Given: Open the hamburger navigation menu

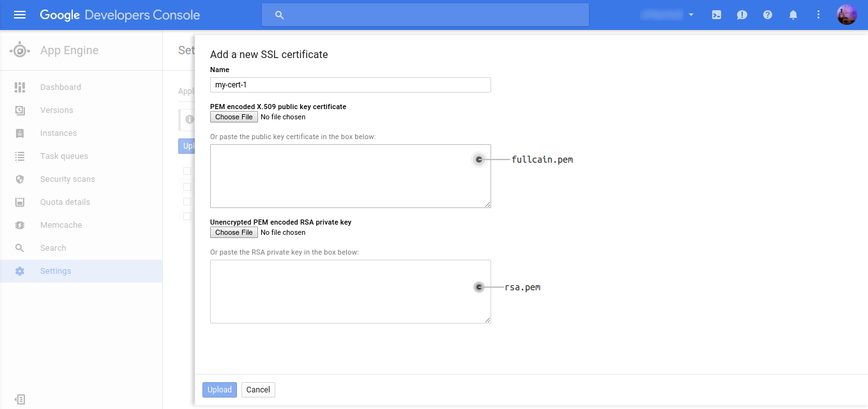Looking at the screenshot, I should point(20,15).
